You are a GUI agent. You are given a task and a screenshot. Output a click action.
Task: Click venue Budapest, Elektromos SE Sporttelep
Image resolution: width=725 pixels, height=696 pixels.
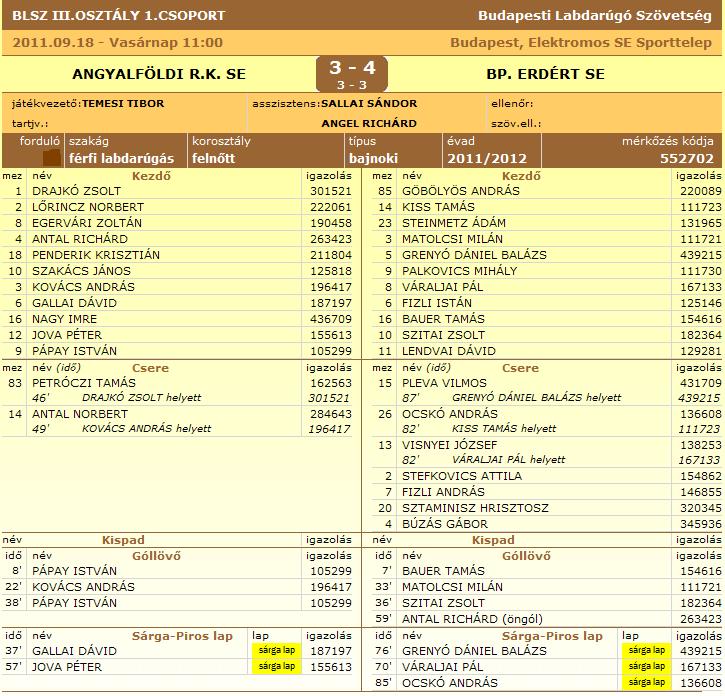581,43
